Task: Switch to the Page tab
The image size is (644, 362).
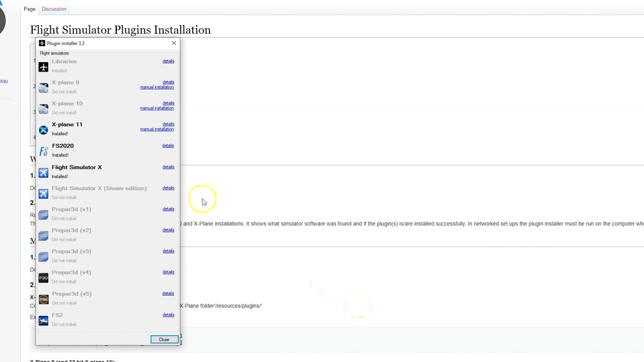Action: (30, 9)
